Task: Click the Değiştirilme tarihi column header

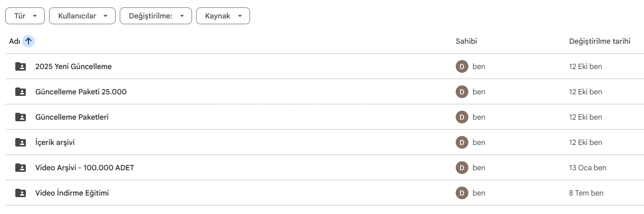Action: click(x=600, y=41)
